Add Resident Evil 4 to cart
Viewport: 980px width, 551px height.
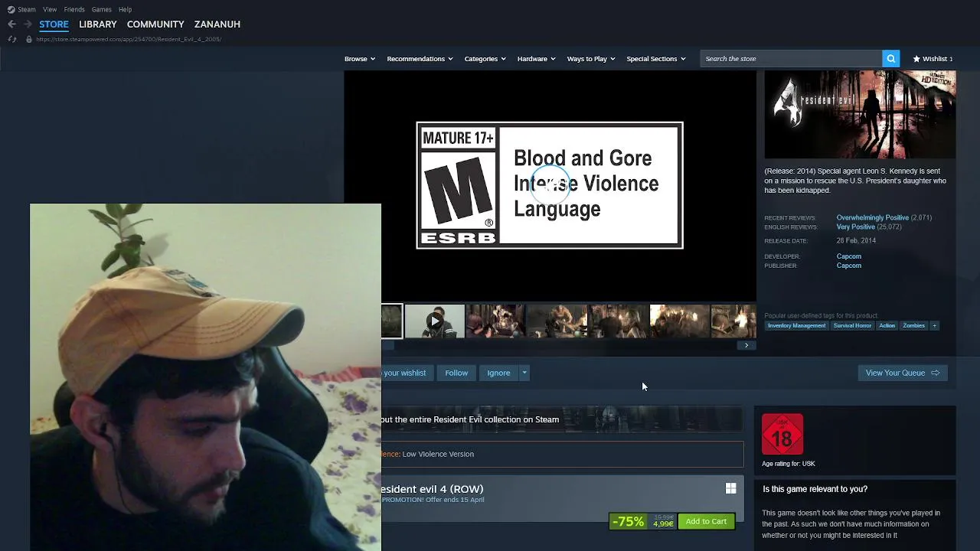706,521
